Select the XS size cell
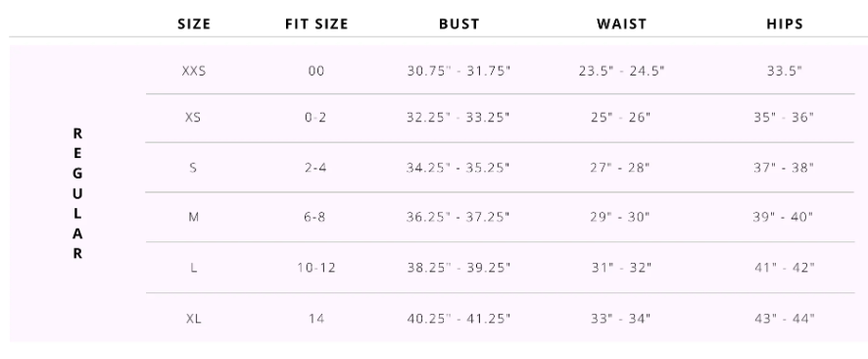Image resolution: width=868 pixels, height=359 pixels. [193, 118]
